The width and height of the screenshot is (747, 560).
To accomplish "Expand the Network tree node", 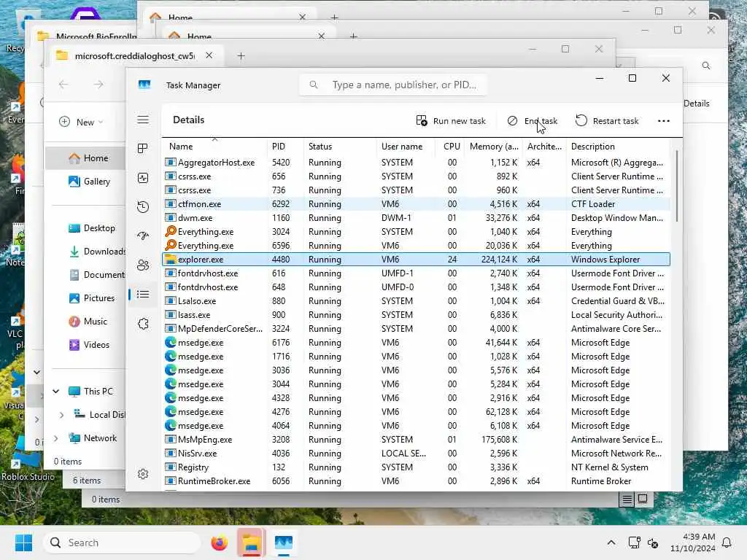I will tap(55, 438).
